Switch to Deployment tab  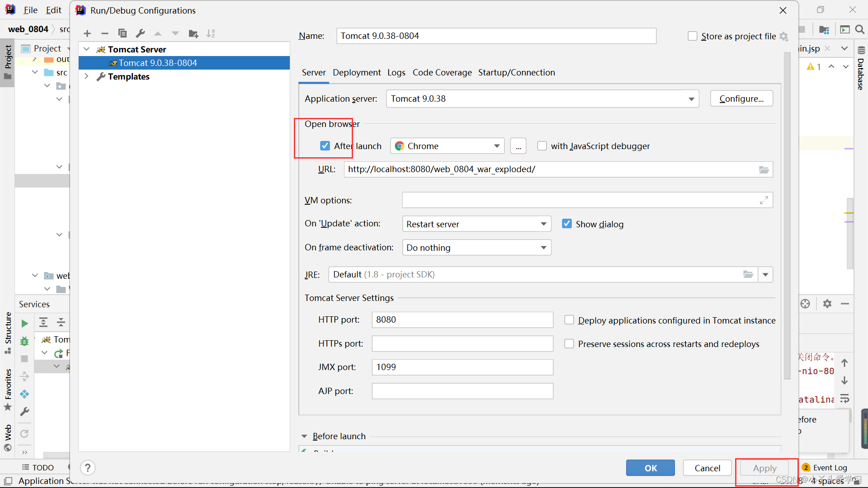click(357, 72)
